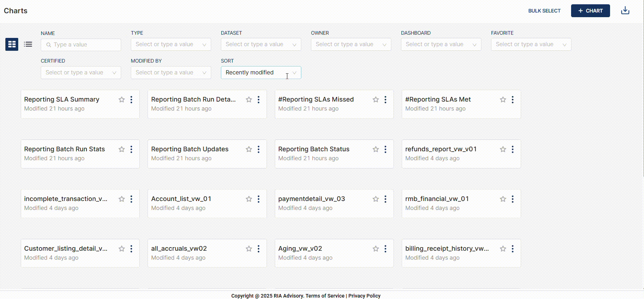Click the export download icon

pos(625,11)
